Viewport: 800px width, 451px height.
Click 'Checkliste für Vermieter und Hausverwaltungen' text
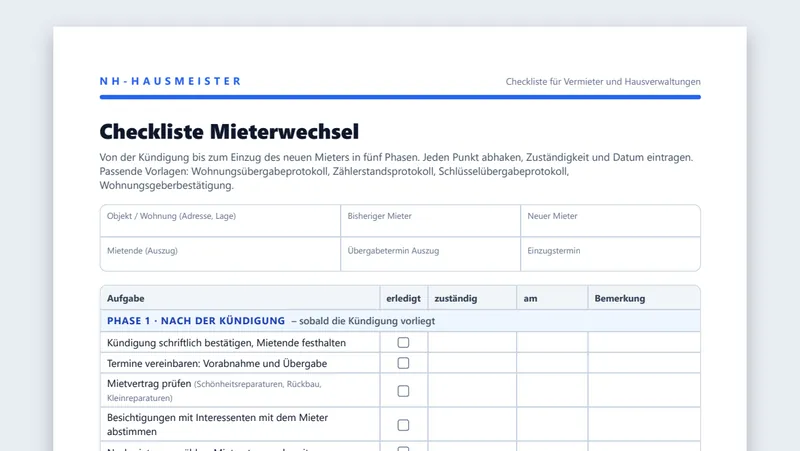[x=603, y=82]
